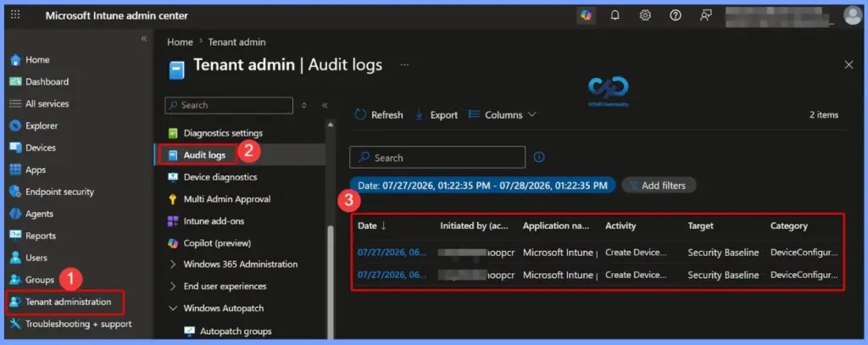Click second row's DeviceConfigur category cell
The height and width of the screenshot is (345, 868).
pos(804,275)
